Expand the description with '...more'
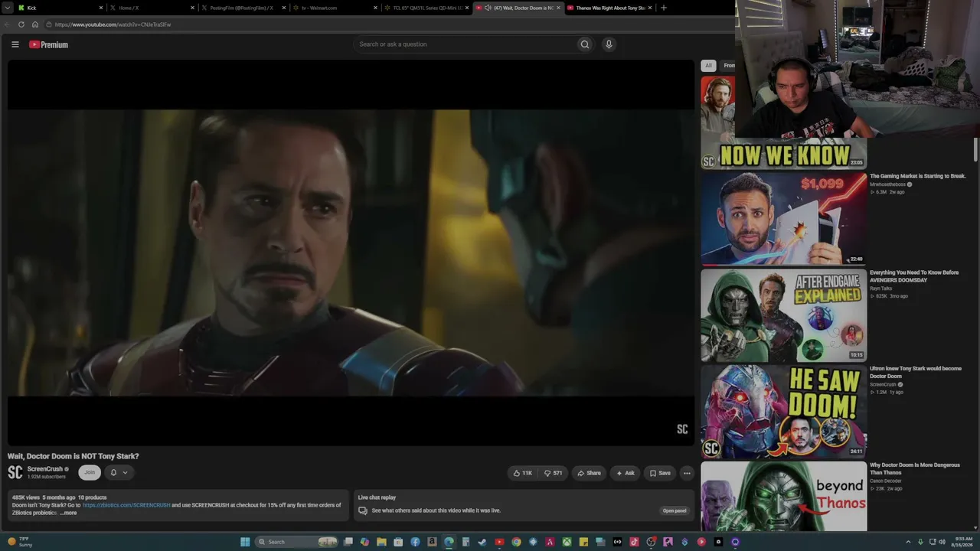This screenshot has width=980, height=551. [x=69, y=513]
